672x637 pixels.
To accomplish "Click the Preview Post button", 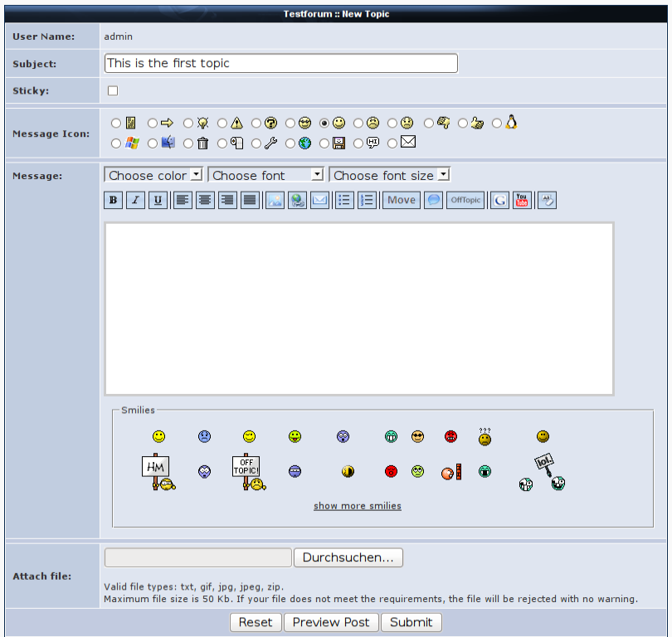I will pos(331,622).
